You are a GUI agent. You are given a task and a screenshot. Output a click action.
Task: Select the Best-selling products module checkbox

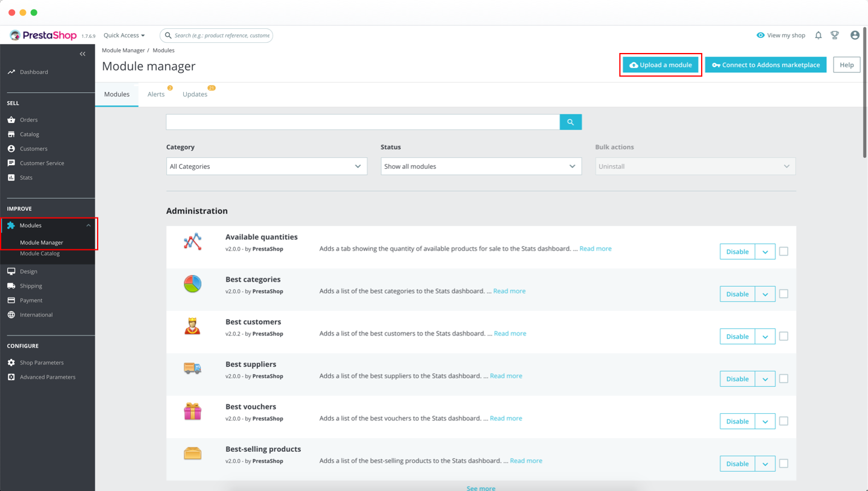coord(784,464)
